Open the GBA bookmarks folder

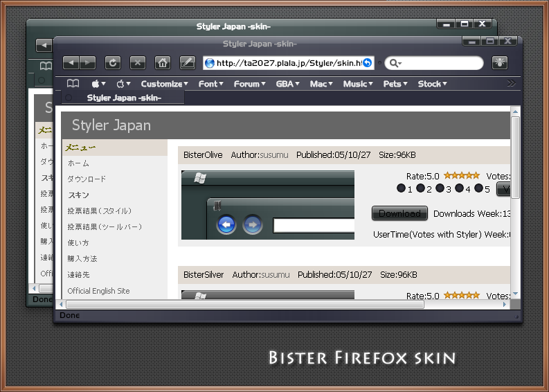coord(287,84)
